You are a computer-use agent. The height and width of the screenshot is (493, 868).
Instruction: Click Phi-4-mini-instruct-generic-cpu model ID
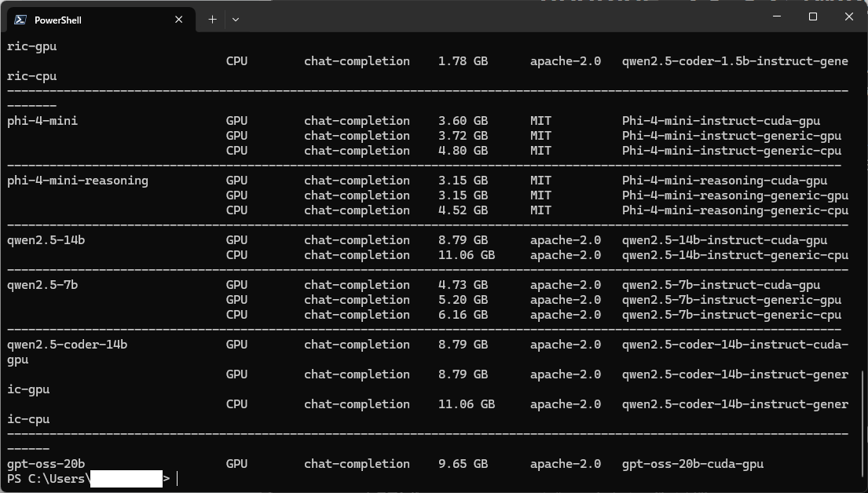(732, 151)
